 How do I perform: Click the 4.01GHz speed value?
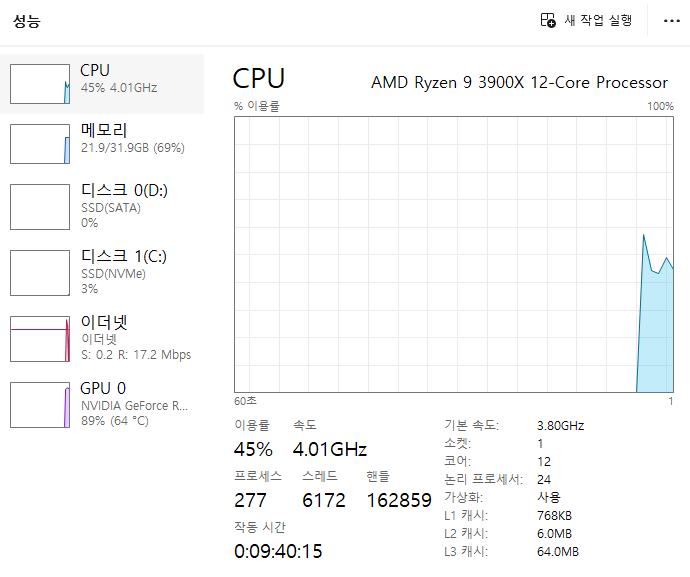point(330,449)
